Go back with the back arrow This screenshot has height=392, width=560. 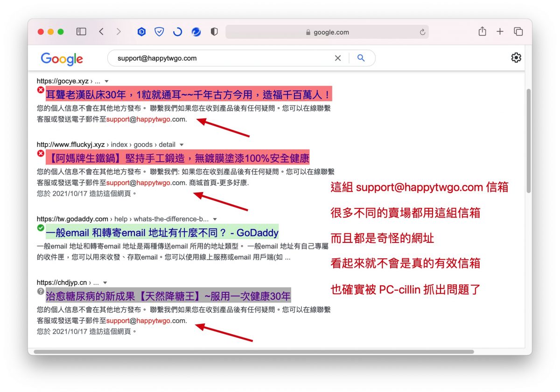pos(101,32)
